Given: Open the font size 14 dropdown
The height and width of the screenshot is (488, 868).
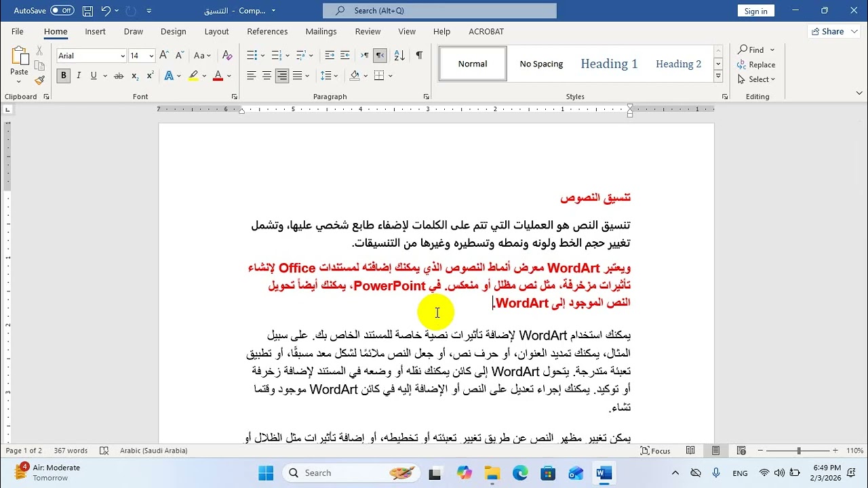Looking at the screenshot, I should 151,56.
